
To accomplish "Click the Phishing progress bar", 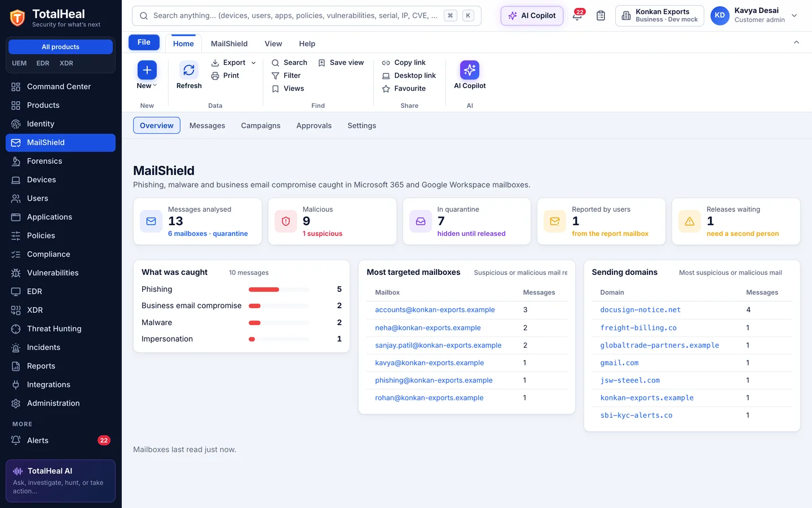I will click(279, 290).
